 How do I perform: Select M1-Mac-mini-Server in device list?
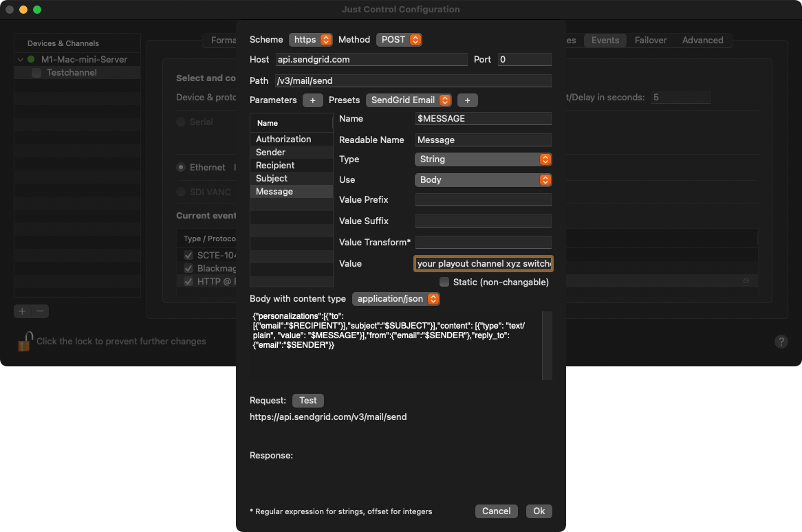(x=77, y=59)
